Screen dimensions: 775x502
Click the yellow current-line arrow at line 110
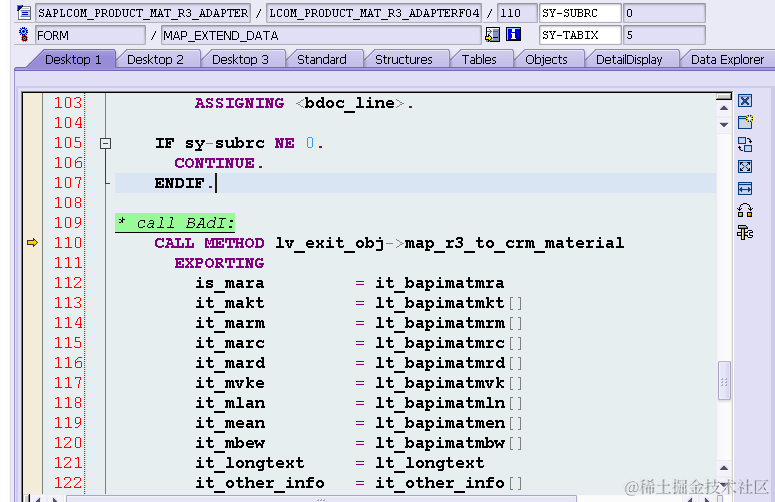pyautogui.click(x=32, y=243)
